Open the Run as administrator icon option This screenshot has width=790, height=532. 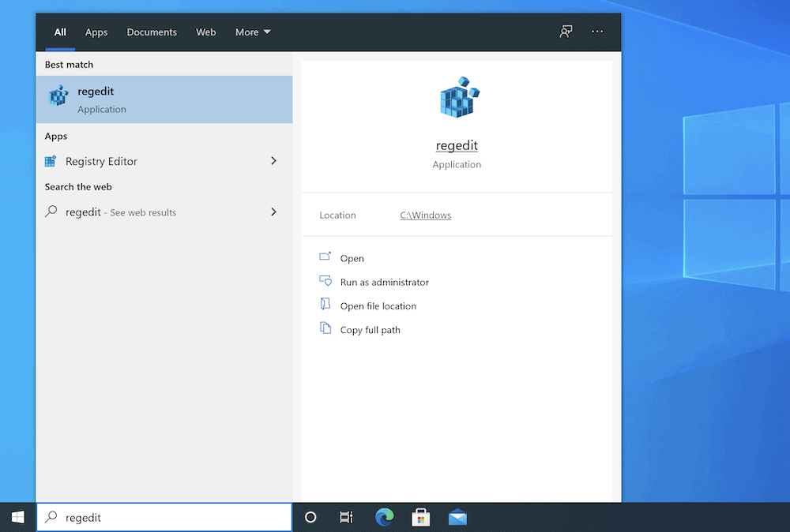tap(326, 282)
